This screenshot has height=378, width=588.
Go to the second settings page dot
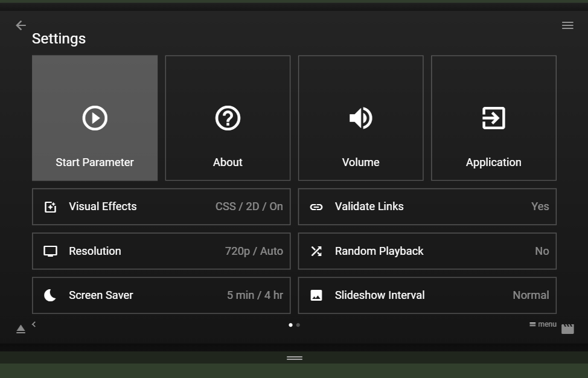click(298, 325)
